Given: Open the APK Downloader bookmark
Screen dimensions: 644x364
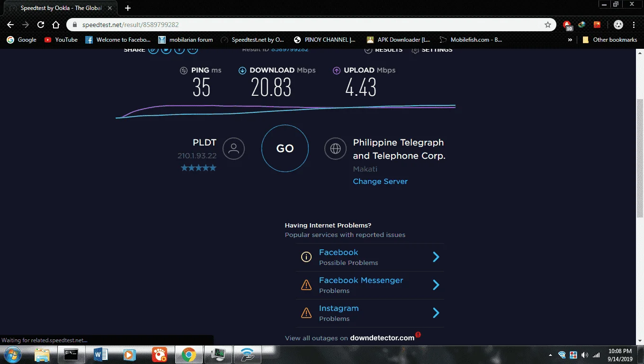Looking at the screenshot, I should (x=398, y=40).
